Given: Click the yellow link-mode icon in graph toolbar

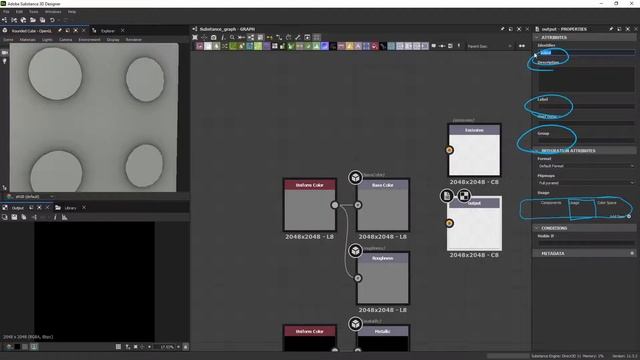Looking at the screenshot, I should [x=269, y=37].
